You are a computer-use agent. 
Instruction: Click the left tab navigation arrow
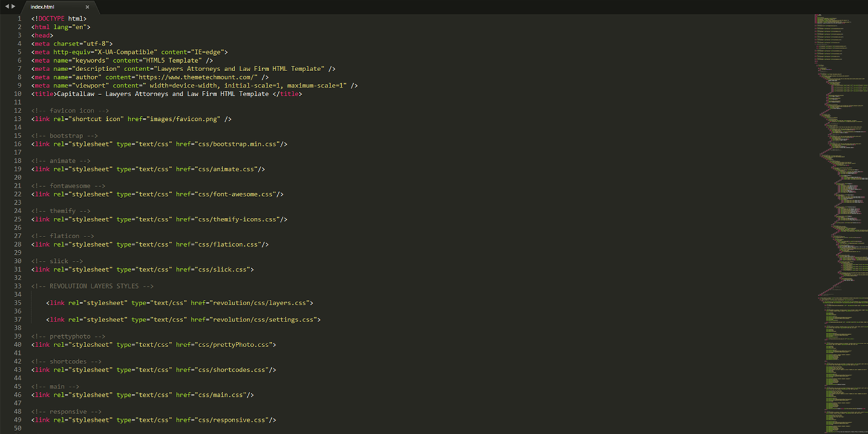point(7,7)
